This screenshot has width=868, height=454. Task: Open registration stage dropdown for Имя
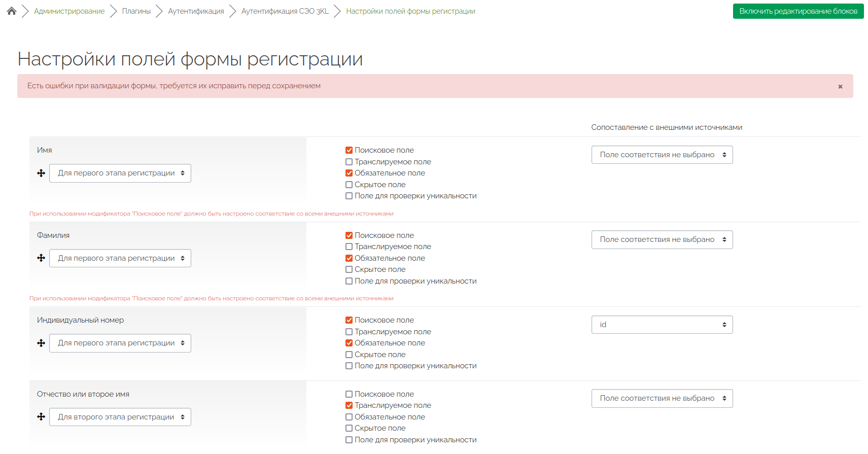coord(120,173)
